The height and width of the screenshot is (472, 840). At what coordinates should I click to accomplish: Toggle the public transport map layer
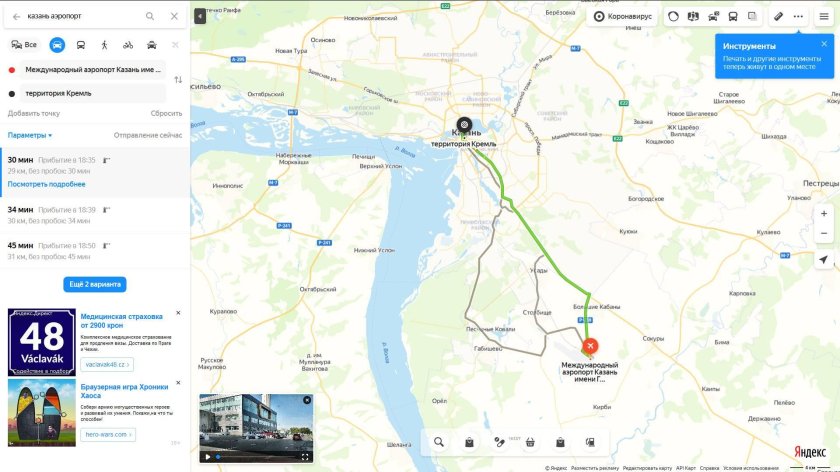click(733, 17)
